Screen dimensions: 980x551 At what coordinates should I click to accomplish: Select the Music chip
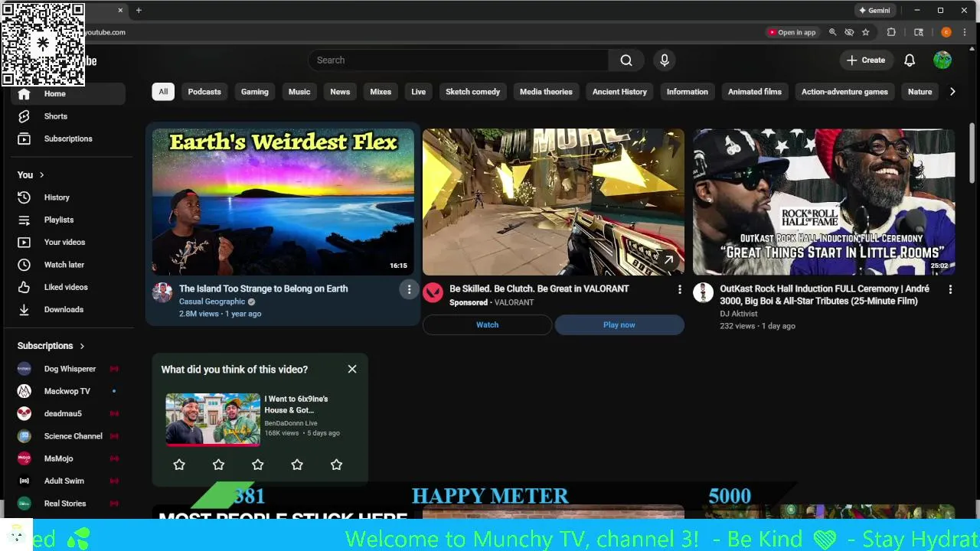[x=299, y=92]
